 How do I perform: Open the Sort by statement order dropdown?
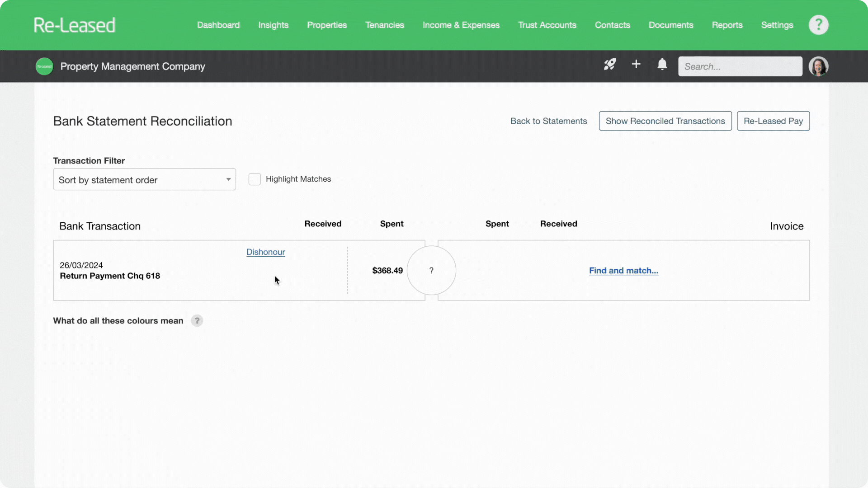click(144, 179)
